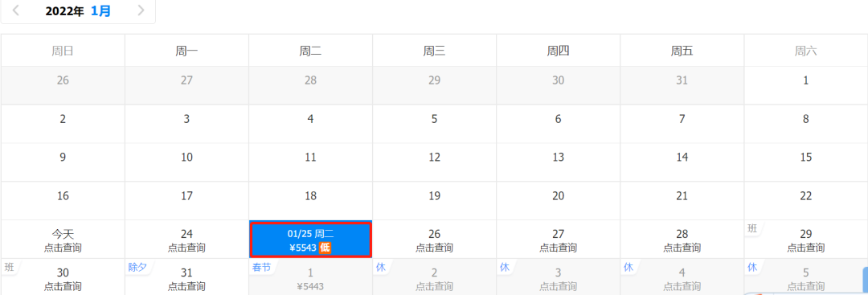The height and width of the screenshot is (295, 868).
Task: Click the 春节 holiday tag
Action: pyautogui.click(x=261, y=268)
